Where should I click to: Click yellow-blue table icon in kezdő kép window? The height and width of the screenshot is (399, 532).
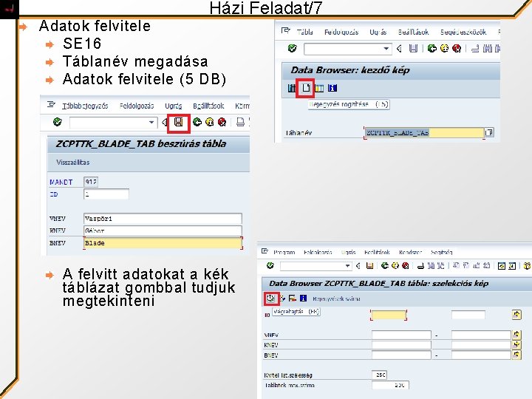pyautogui.click(x=319, y=88)
